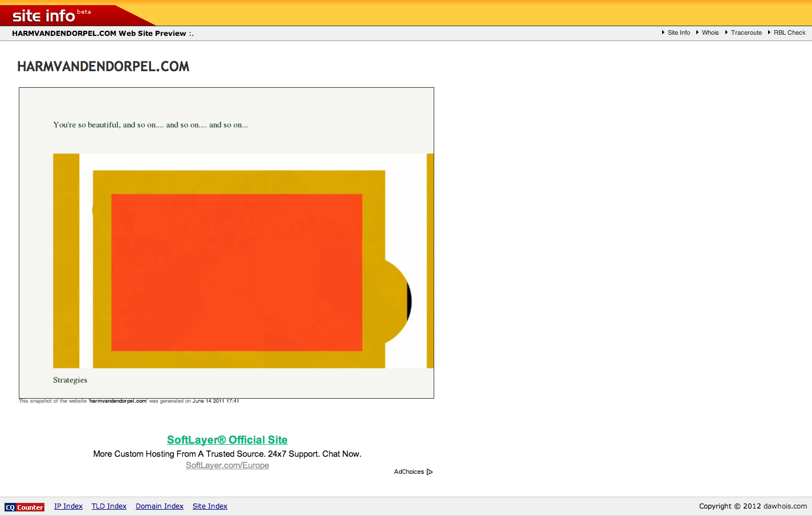Viewport: 812px width, 516px height.
Task: Click the AdChoices label text
Action: point(409,472)
